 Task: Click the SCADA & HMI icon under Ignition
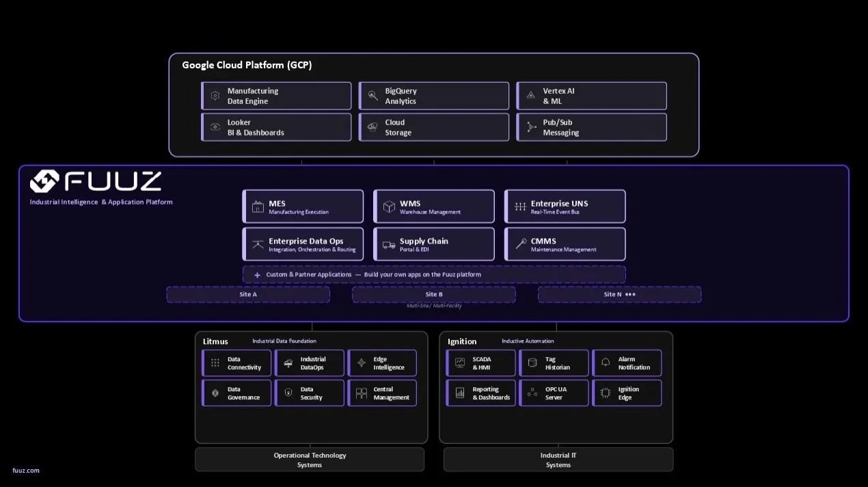(461, 363)
